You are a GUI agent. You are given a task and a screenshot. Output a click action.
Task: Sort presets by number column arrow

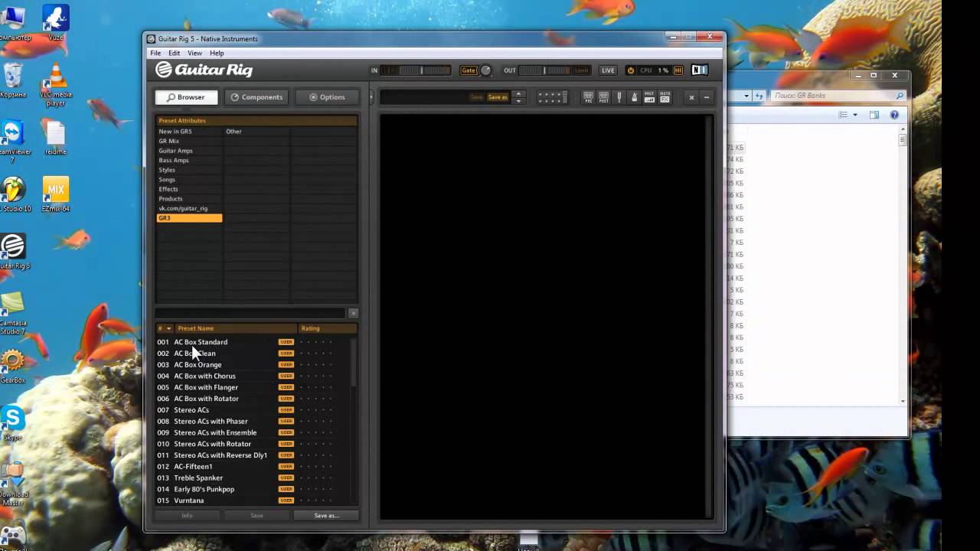tap(168, 328)
